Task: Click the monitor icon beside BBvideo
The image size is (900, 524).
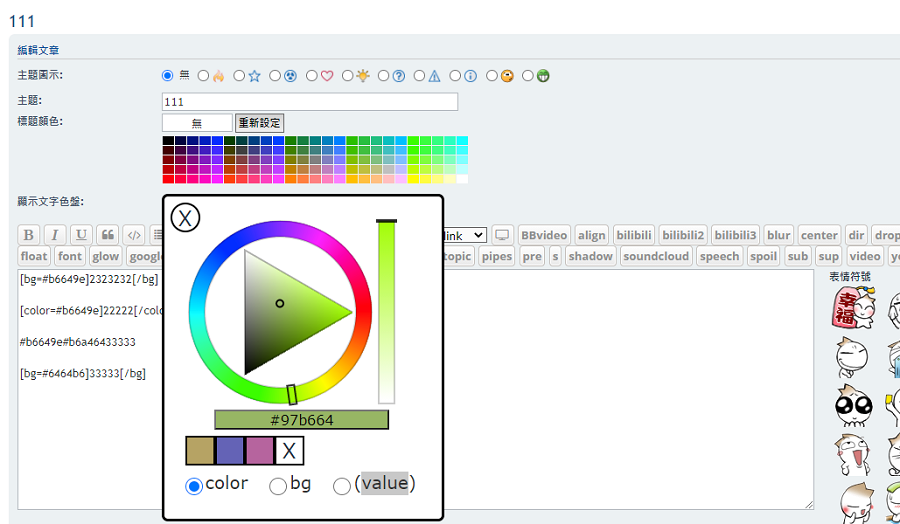Action: (502, 235)
